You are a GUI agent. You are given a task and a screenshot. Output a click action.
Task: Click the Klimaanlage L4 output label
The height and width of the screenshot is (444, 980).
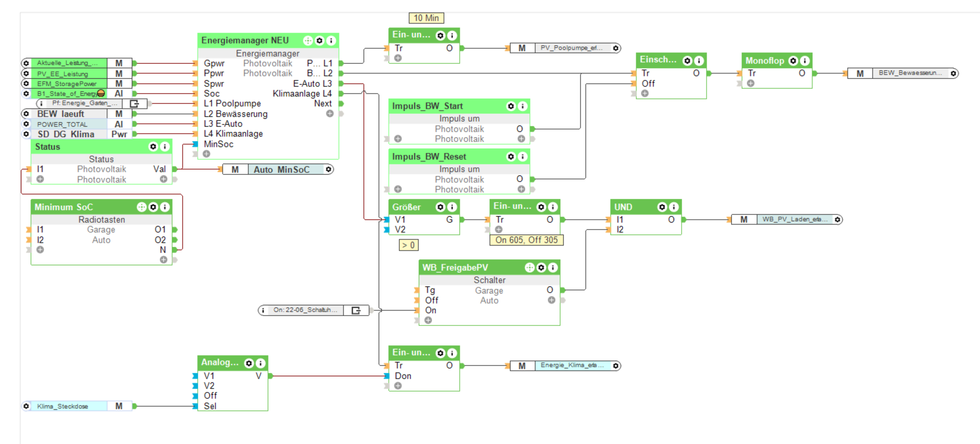pyautogui.click(x=302, y=94)
